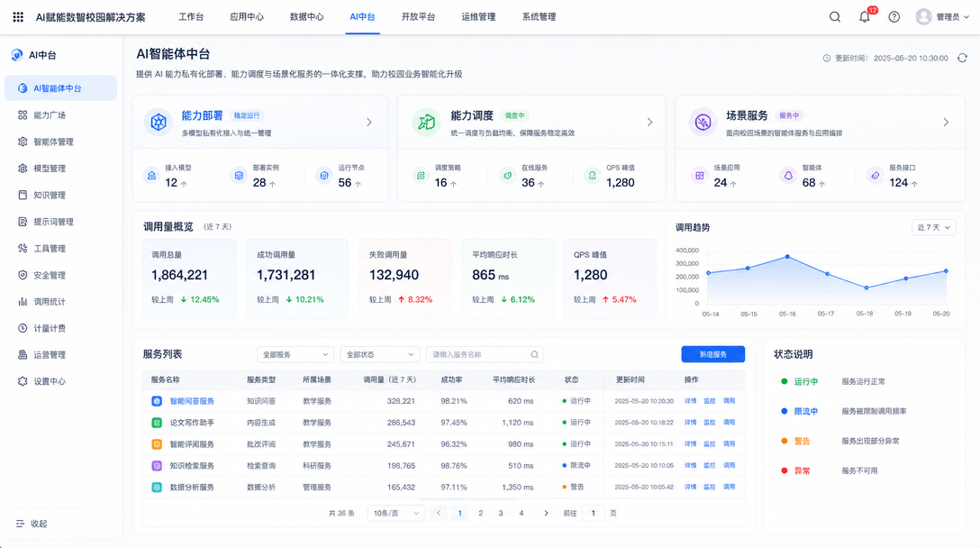Image resolution: width=980 pixels, height=548 pixels.
Task: Click the next page arrow
Action: pyautogui.click(x=546, y=513)
